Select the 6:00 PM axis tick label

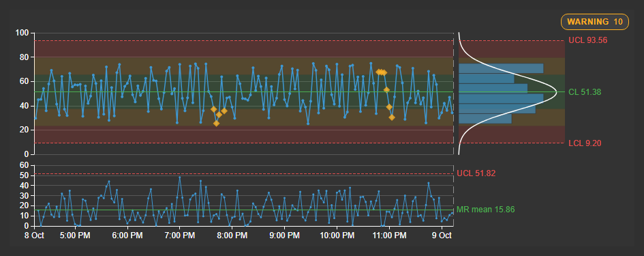coord(127,236)
